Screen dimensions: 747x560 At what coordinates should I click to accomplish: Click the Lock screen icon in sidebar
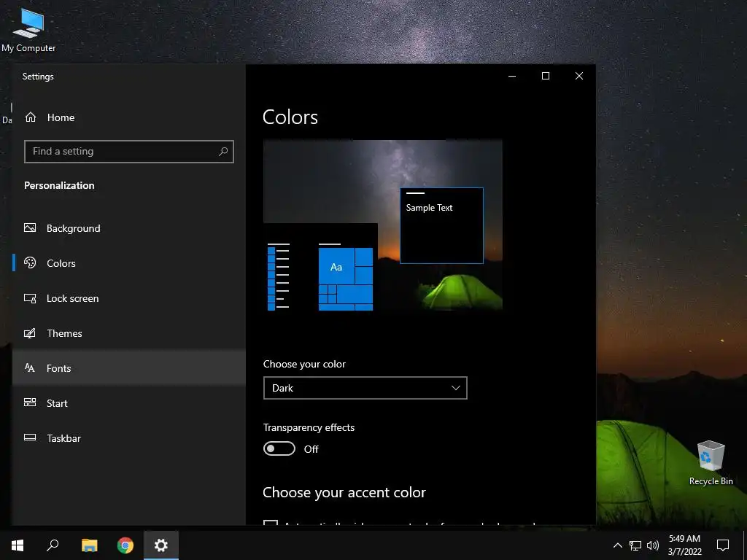coord(30,298)
